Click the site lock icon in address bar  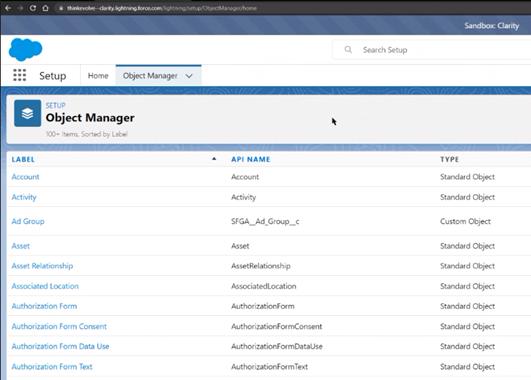tap(61, 8)
